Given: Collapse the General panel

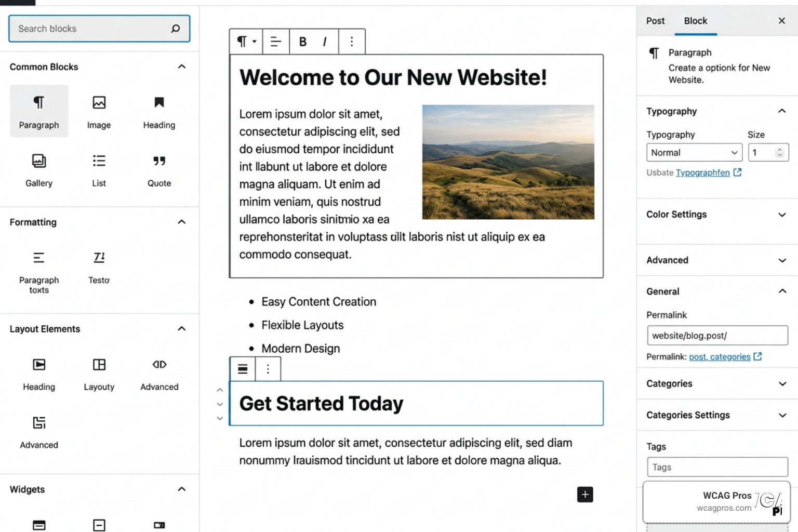Looking at the screenshot, I should point(782,291).
